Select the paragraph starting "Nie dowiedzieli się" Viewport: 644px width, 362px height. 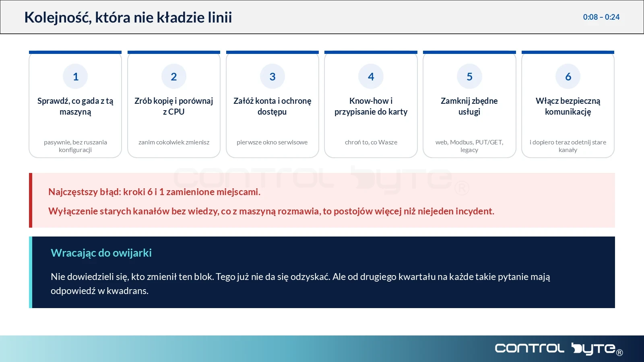(x=300, y=284)
